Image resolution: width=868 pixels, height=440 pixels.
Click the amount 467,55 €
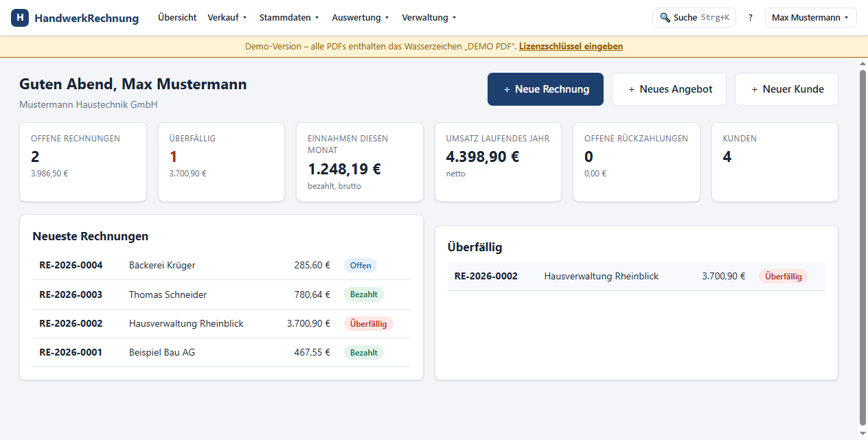pos(312,352)
